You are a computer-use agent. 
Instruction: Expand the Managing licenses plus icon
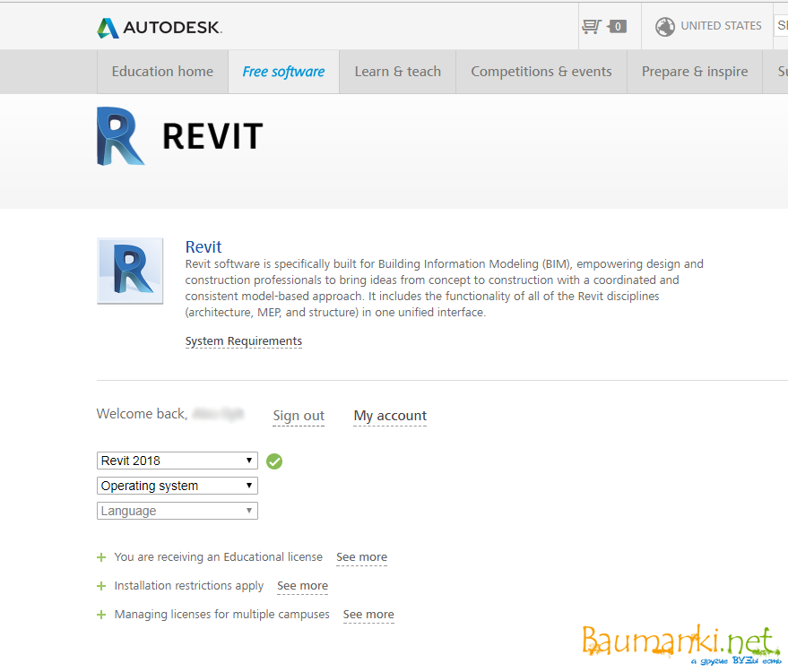101,615
